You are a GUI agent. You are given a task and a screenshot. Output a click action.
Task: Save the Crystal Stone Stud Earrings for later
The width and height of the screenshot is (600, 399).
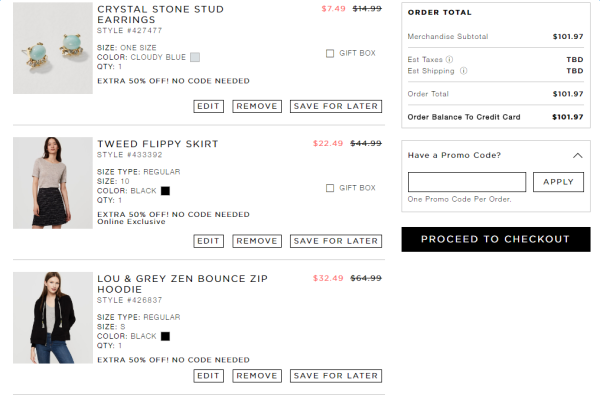click(336, 106)
